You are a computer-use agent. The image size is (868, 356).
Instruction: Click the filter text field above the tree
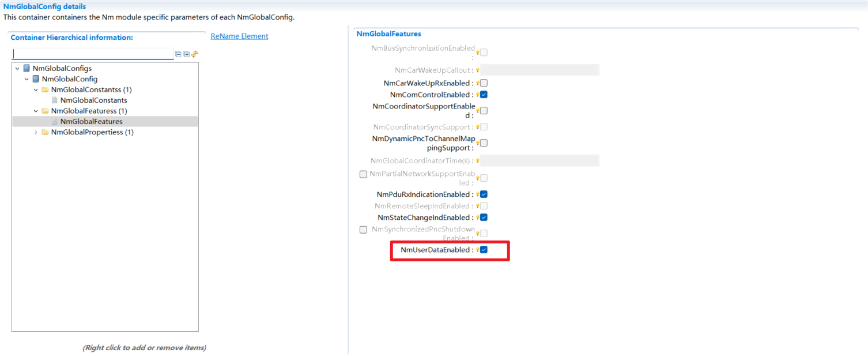coord(92,54)
